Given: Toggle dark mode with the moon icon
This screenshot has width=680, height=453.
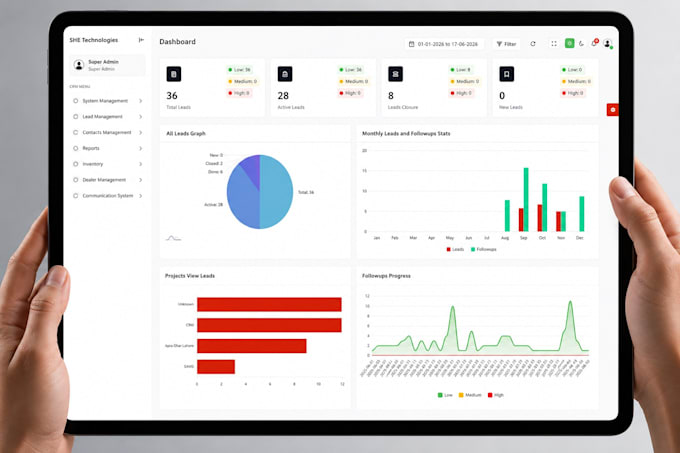Looking at the screenshot, I should [582, 43].
